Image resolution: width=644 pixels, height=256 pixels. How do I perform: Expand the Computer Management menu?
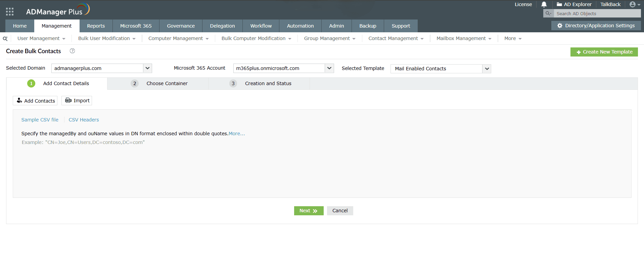(179, 38)
